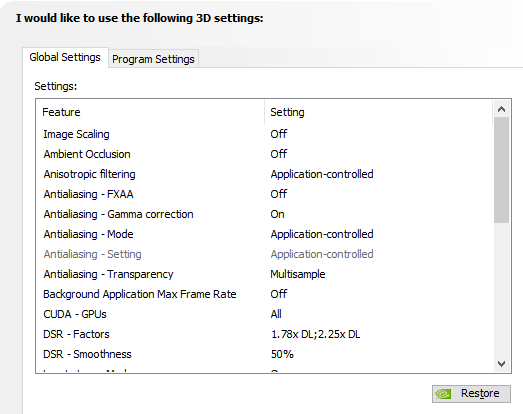Click On value for Gamma correction
The image size is (523, 414).
coord(278,214)
